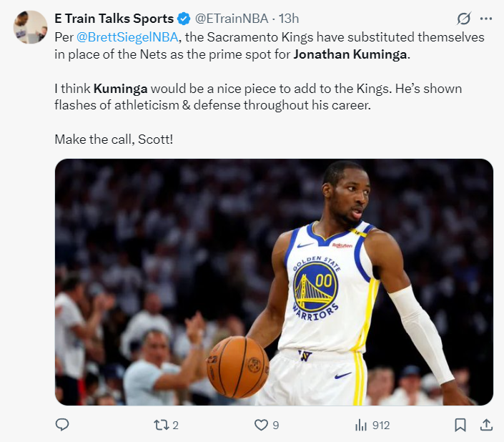Image resolution: width=504 pixels, height=442 pixels.
Task: View post analytics bar chart icon
Action: tap(361, 426)
